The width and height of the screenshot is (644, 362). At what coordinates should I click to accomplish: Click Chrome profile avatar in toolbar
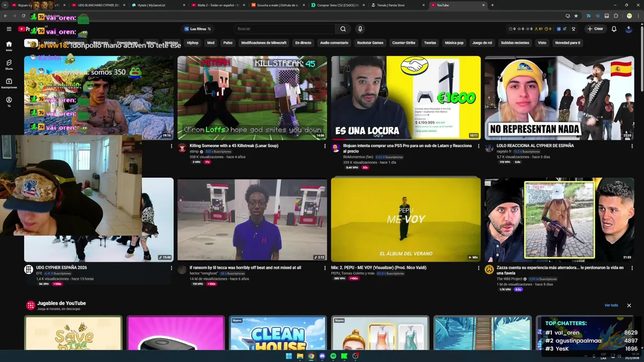click(x=629, y=16)
